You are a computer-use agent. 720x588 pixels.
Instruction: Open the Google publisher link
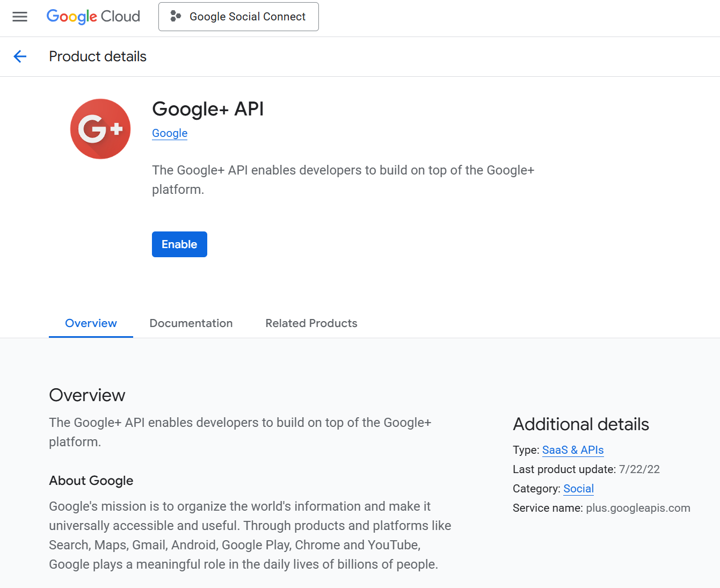tap(170, 133)
